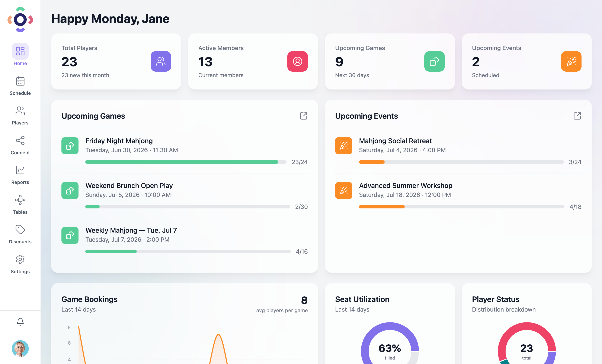
Task: Click the Game Bookings line chart peak
Action: coord(218,335)
